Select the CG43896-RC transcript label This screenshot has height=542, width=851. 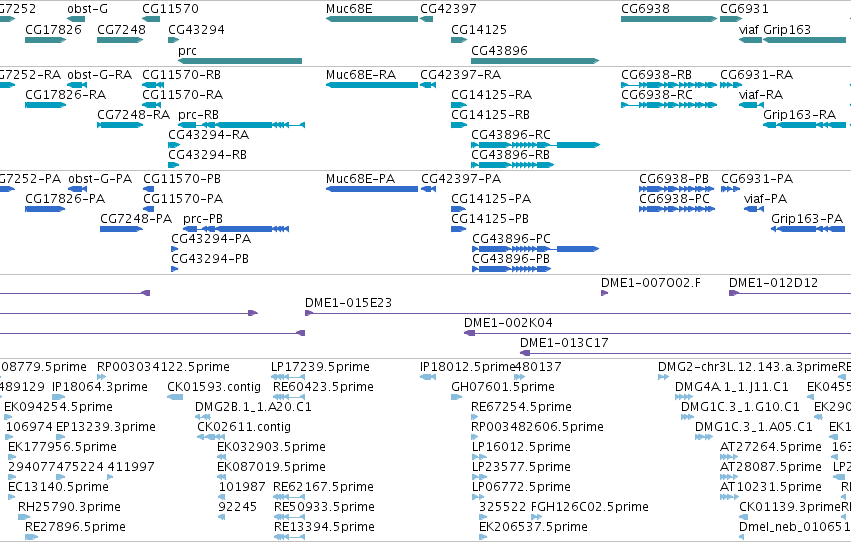tap(511, 135)
